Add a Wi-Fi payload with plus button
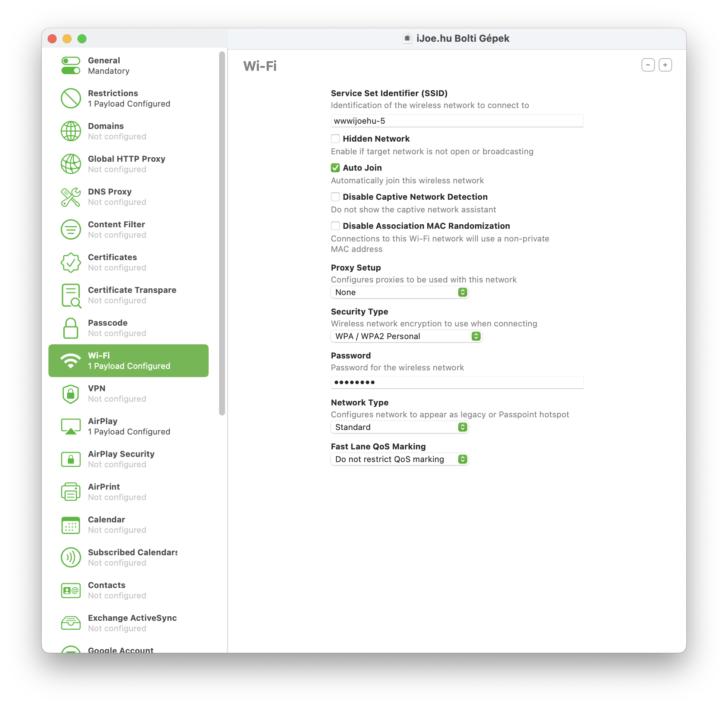This screenshot has width=728, height=708. 665,65
